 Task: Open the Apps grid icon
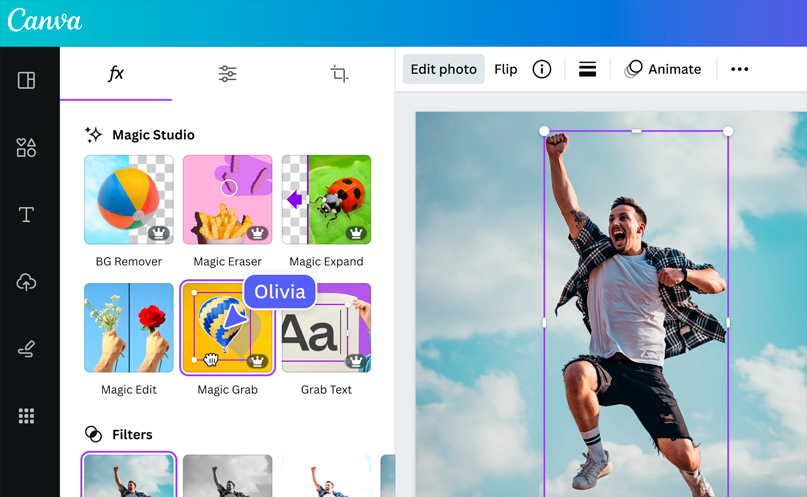click(x=26, y=416)
